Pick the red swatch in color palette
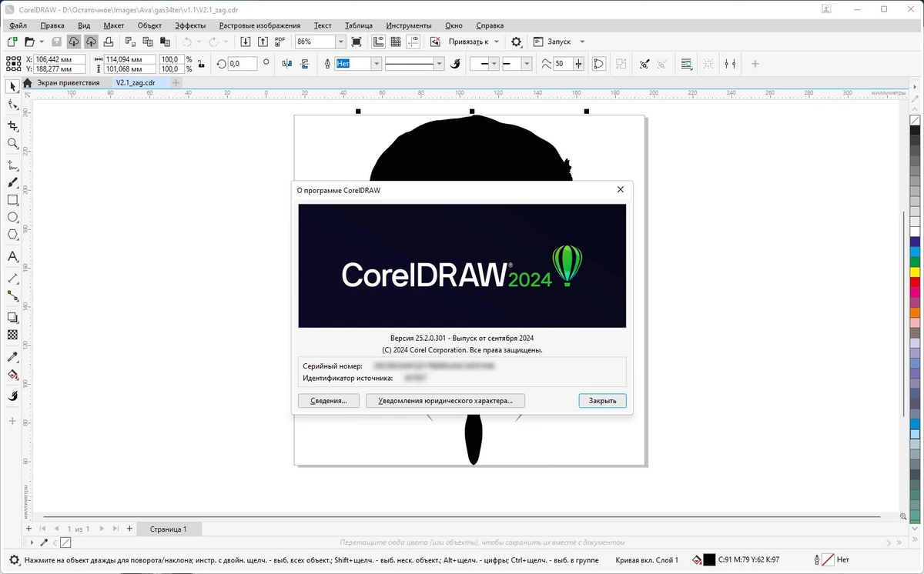Image resolution: width=924 pixels, height=574 pixels. tap(915, 282)
